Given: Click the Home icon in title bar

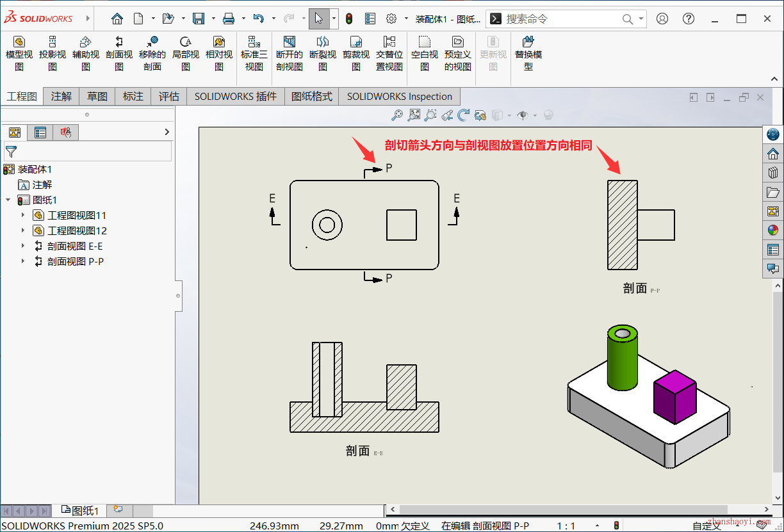Looking at the screenshot, I should (x=117, y=19).
